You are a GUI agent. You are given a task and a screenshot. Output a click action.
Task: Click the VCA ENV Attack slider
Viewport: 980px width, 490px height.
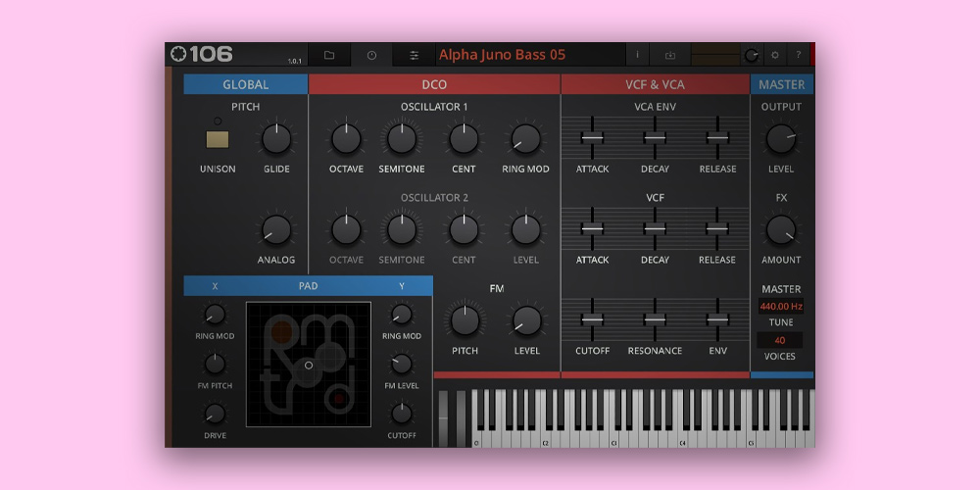(x=592, y=137)
